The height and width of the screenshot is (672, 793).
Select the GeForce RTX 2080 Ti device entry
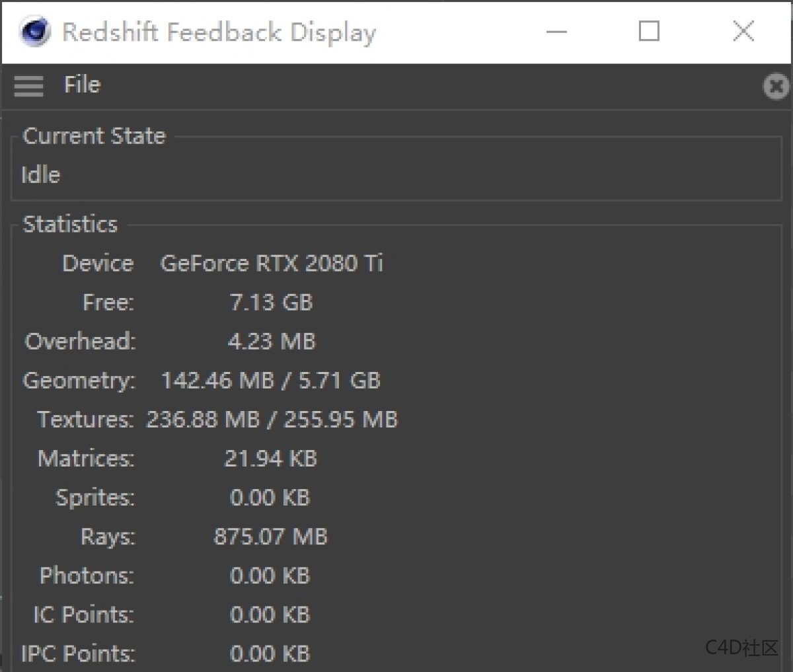(x=273, y=263)
